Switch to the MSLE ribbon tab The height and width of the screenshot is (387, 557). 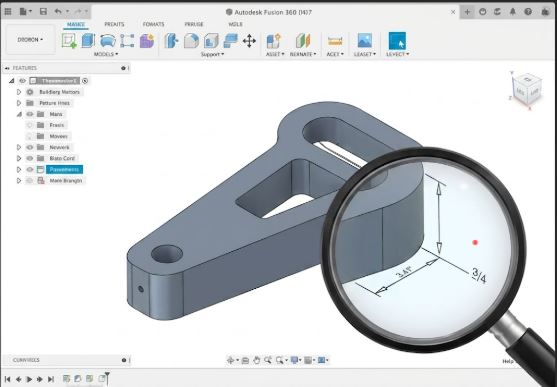[235, 24]
